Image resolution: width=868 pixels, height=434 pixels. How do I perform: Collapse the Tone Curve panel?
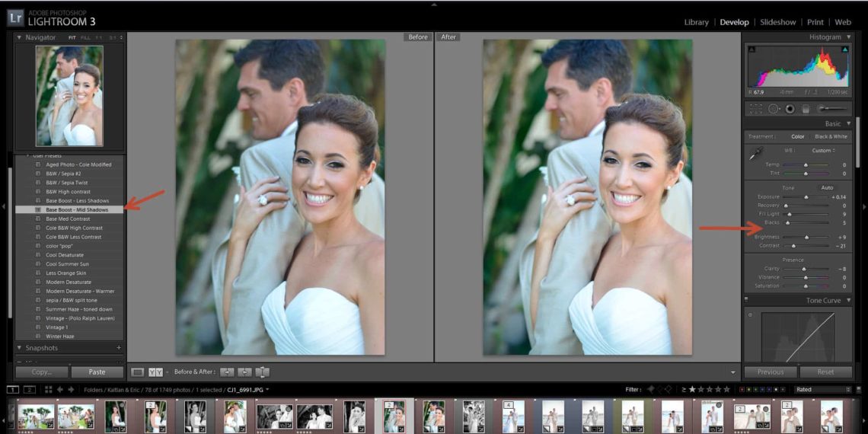pos(848,301)
